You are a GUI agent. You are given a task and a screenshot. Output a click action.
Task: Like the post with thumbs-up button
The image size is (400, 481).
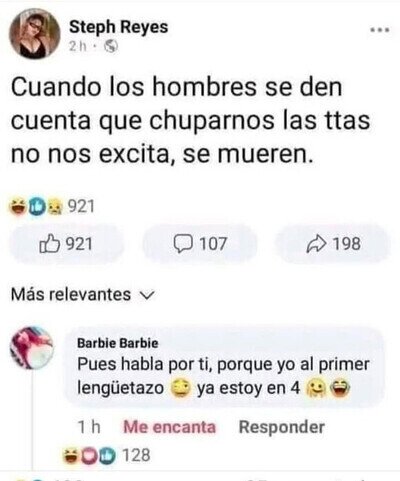coord(66,244)
